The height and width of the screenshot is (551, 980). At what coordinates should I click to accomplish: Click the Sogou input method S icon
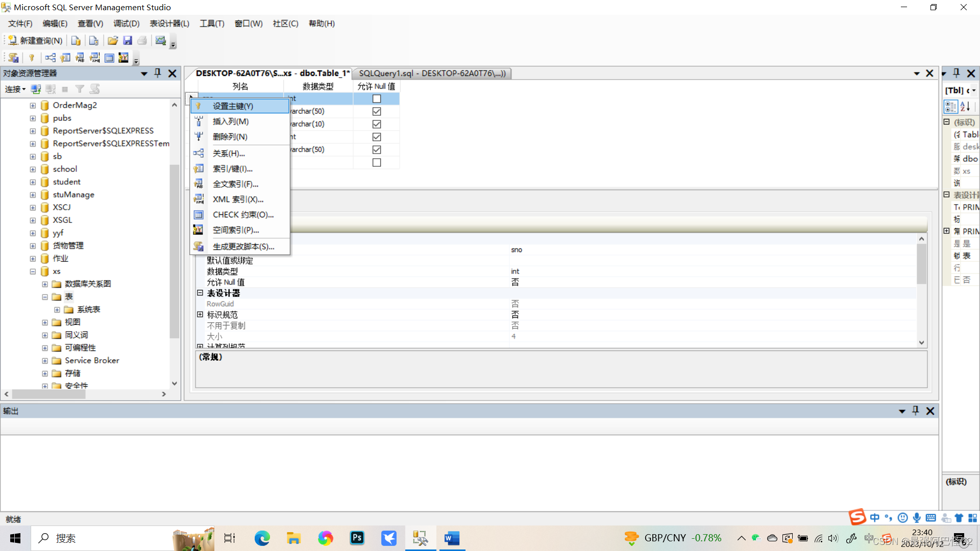click(x=857, y=517)
